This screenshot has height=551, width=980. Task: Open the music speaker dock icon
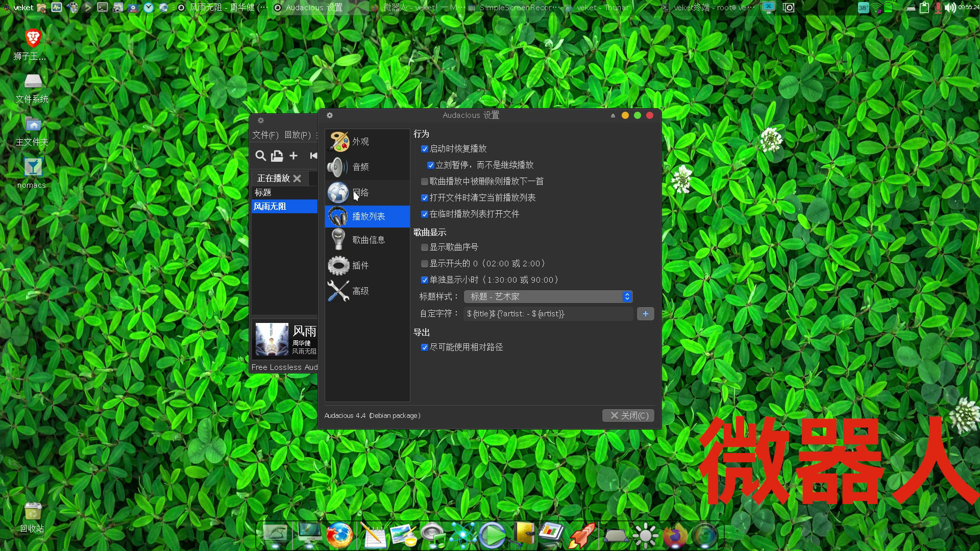pos(433,535)
